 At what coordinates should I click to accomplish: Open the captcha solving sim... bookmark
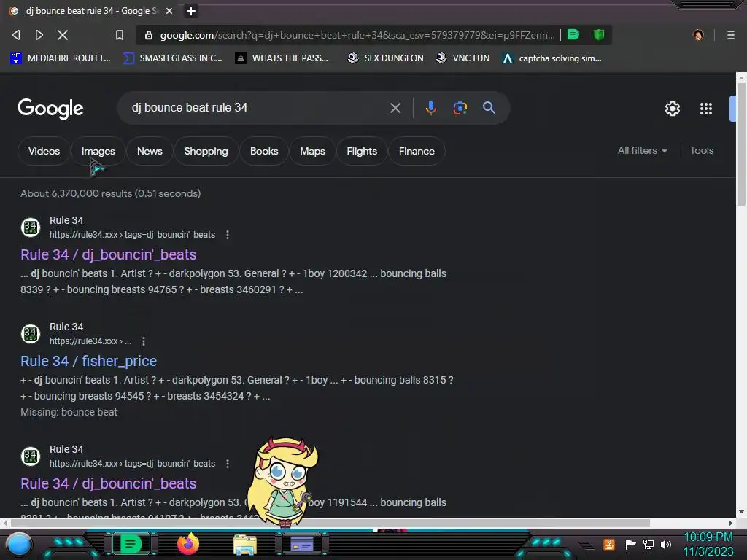pyautogui.click(x=552, y=58)
